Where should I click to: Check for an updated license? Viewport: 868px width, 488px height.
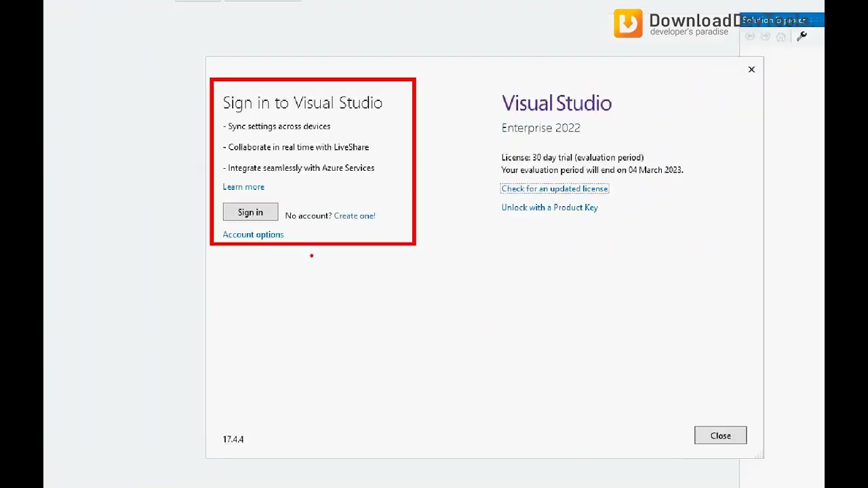555,188
